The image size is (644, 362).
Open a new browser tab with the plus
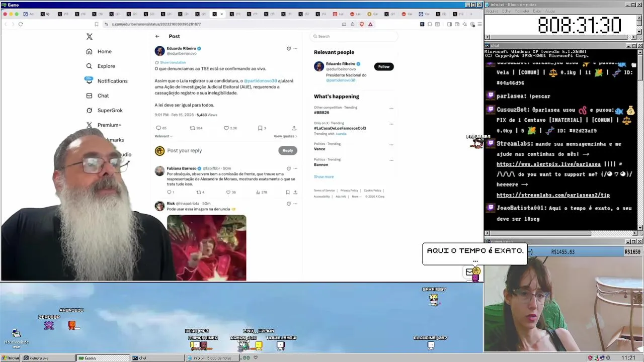[470, 14]
